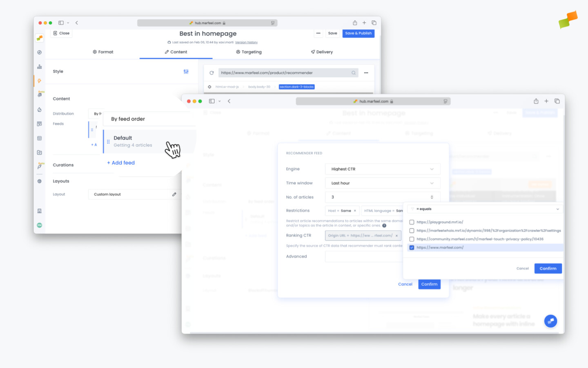The image size is (588, 368).
Task: Switch to the Targeting tab
Action: [249, 52]
